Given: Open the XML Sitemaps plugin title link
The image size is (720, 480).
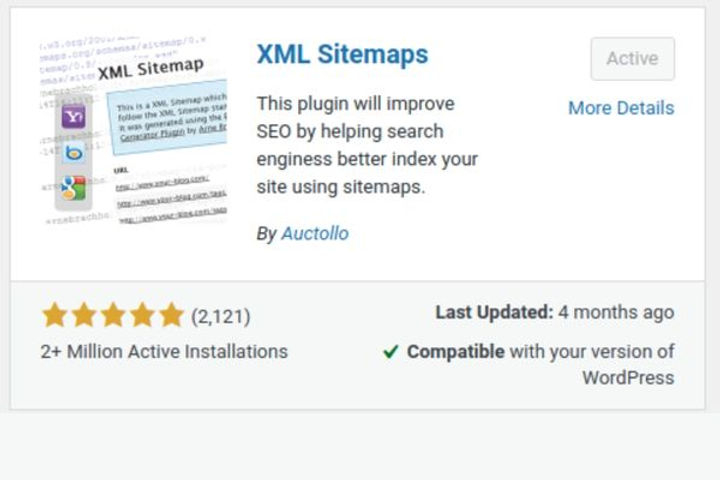Looking at the screenshot, I should [x=343, y=54].
